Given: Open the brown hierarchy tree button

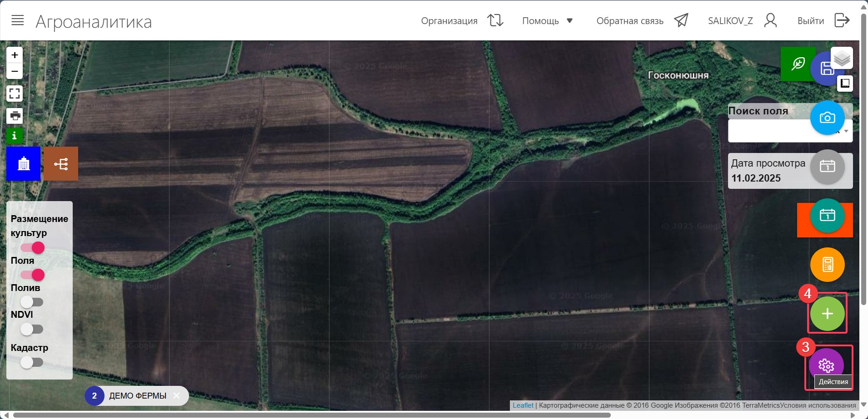Looking at the screenshot, I should pyautogui.click(x=61, y=164).
